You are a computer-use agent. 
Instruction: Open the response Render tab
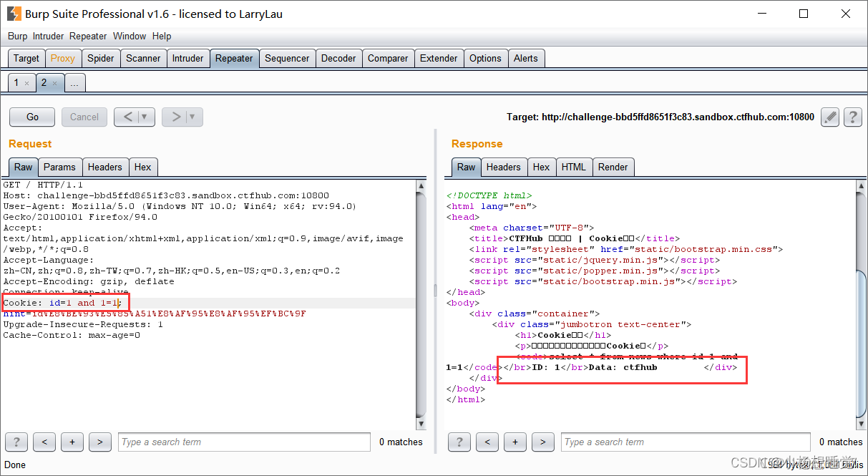click(x=613, y=167)
